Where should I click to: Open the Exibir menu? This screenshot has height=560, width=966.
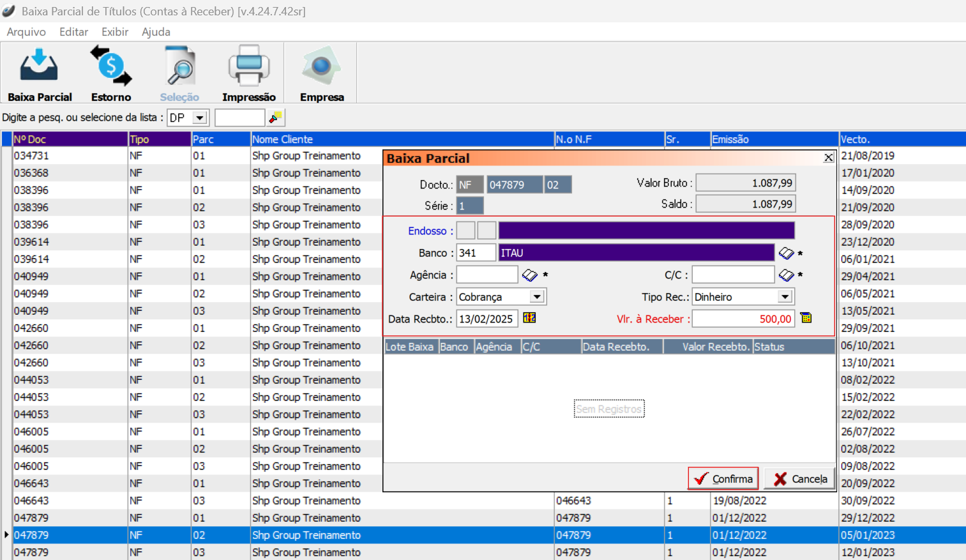click(x=115, y=32)
